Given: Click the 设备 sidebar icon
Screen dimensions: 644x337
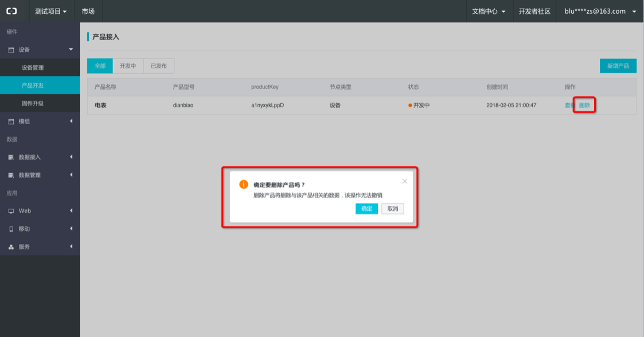Looking at the screenshot, I should click(11, 50).
